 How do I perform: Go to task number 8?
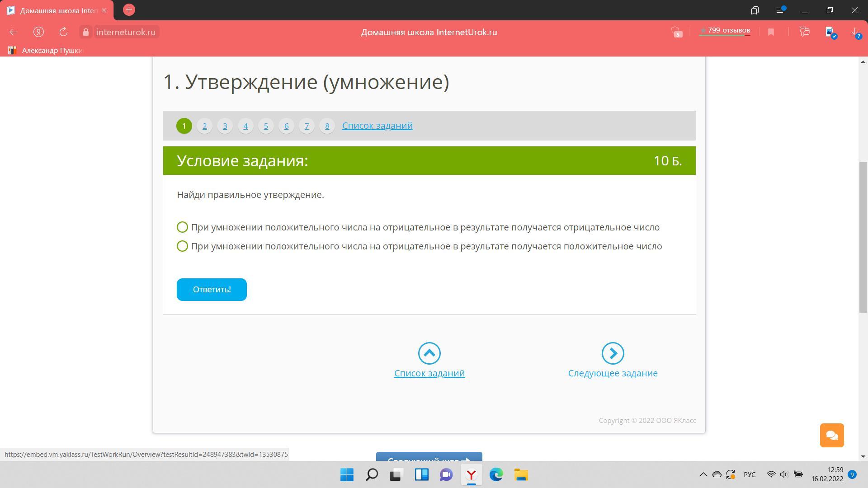click(x=327, y=126)
